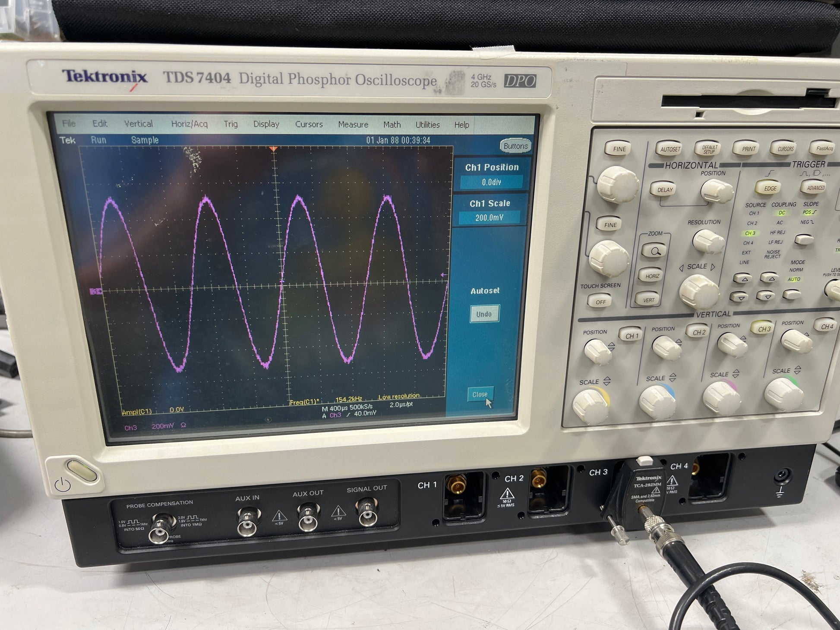
Task: Push the DEFAULT SETUP button
Action: (x=708, y=149)
